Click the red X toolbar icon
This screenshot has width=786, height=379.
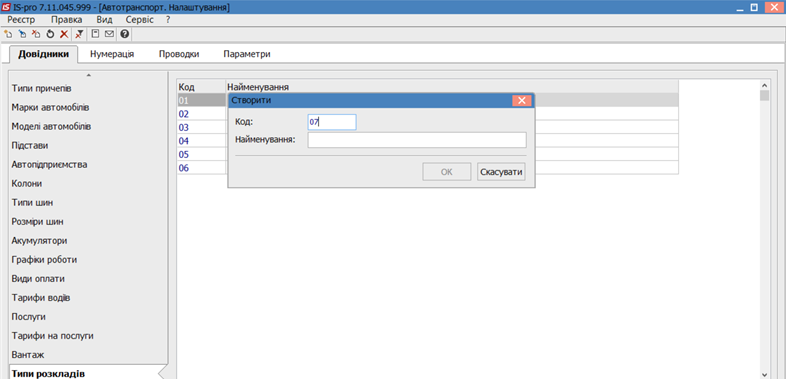tap(64, 34)
